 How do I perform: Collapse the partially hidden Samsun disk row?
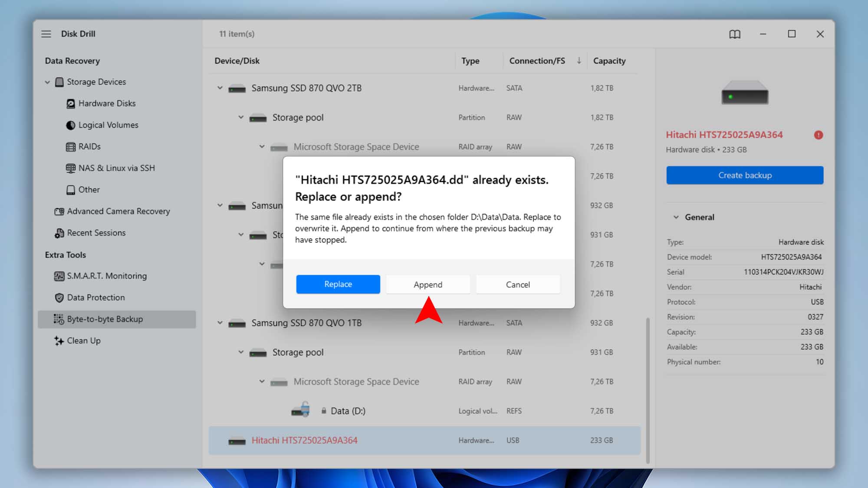click(220, 205)
